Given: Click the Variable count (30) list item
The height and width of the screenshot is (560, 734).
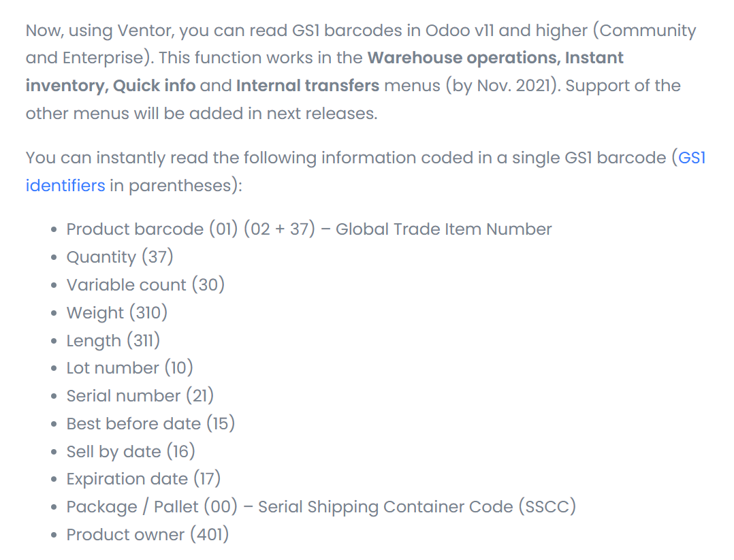Looking at the screenshot, I should [145, 285].
